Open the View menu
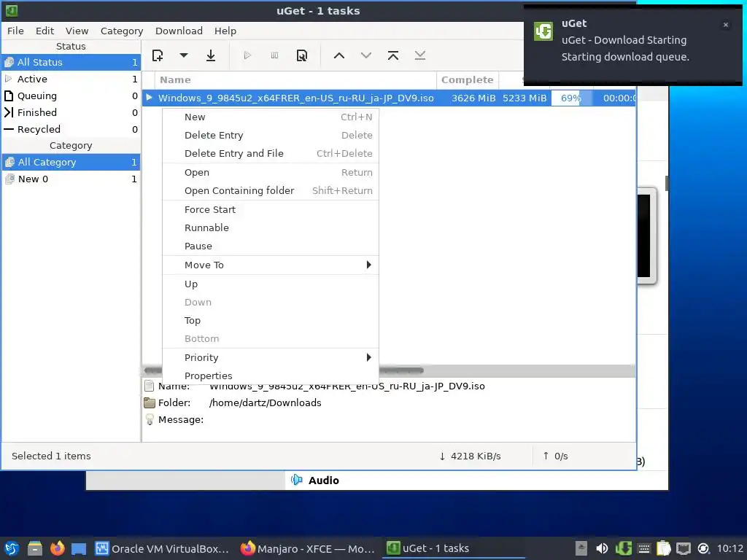Image resolution: width=747 pixels, height=560 pixels. 77,31
